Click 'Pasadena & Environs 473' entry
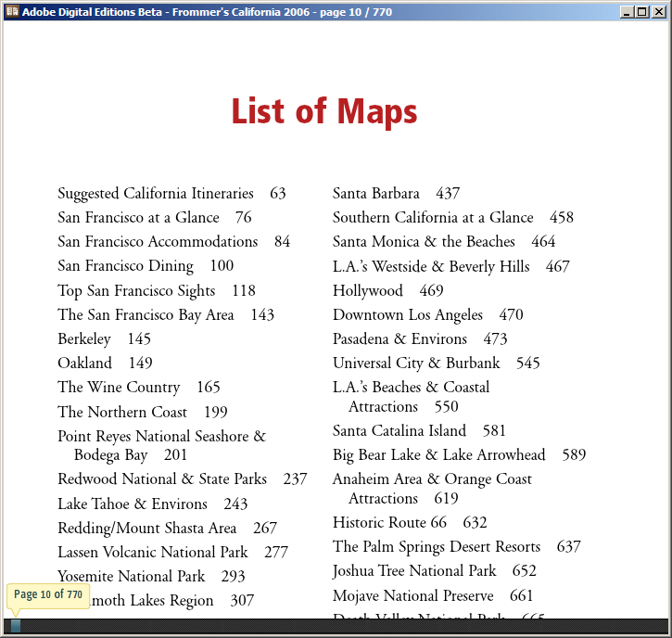The width and height of the screenshot is (672, 638). coord(420,339)
